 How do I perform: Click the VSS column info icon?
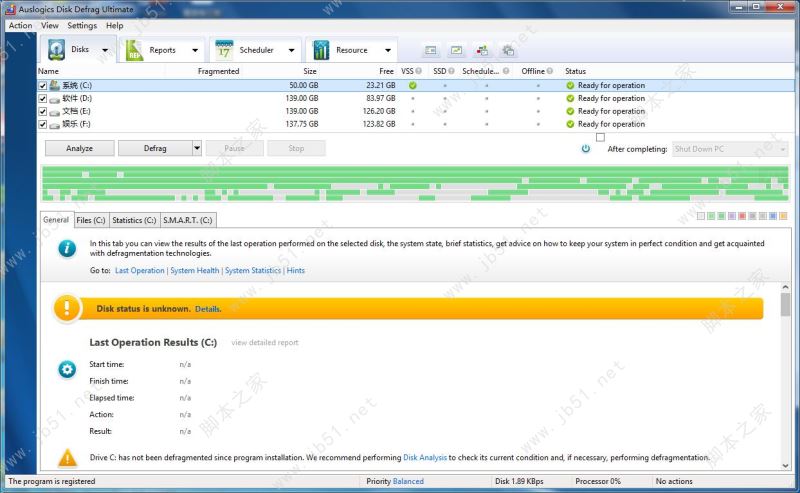click(x=418, y=71)
